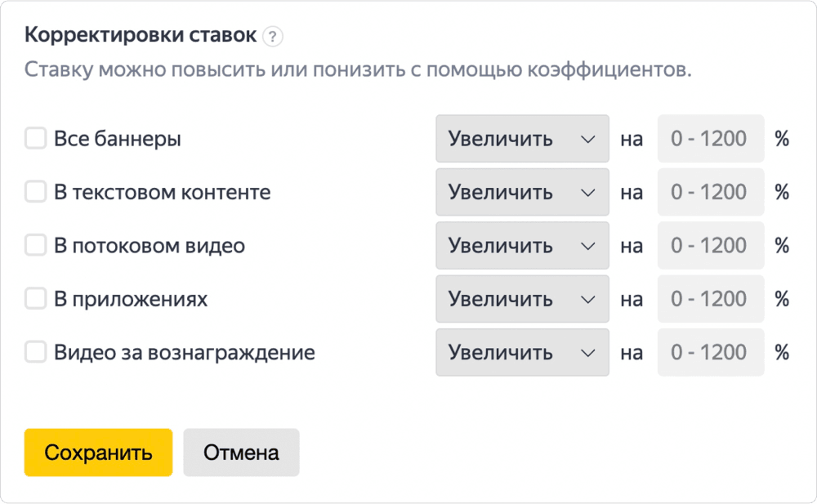
Task: Focus the percent input for В текстовом контенте
Action: 710,193
